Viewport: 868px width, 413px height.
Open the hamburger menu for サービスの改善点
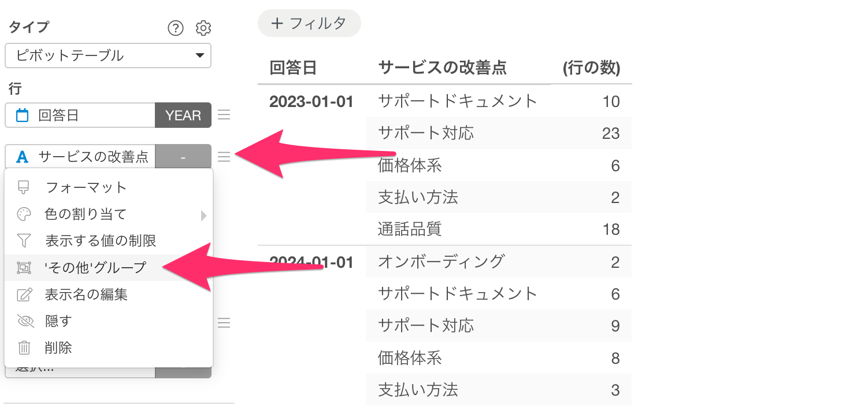pos(224,156)
